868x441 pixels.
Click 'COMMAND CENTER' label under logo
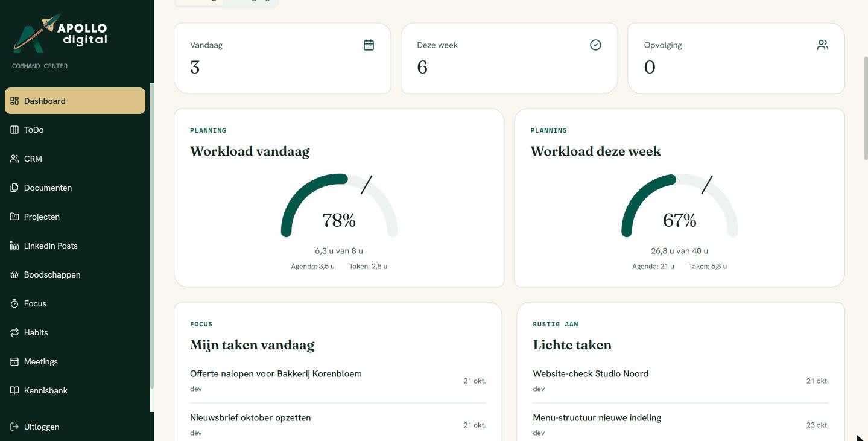point(40,66)
